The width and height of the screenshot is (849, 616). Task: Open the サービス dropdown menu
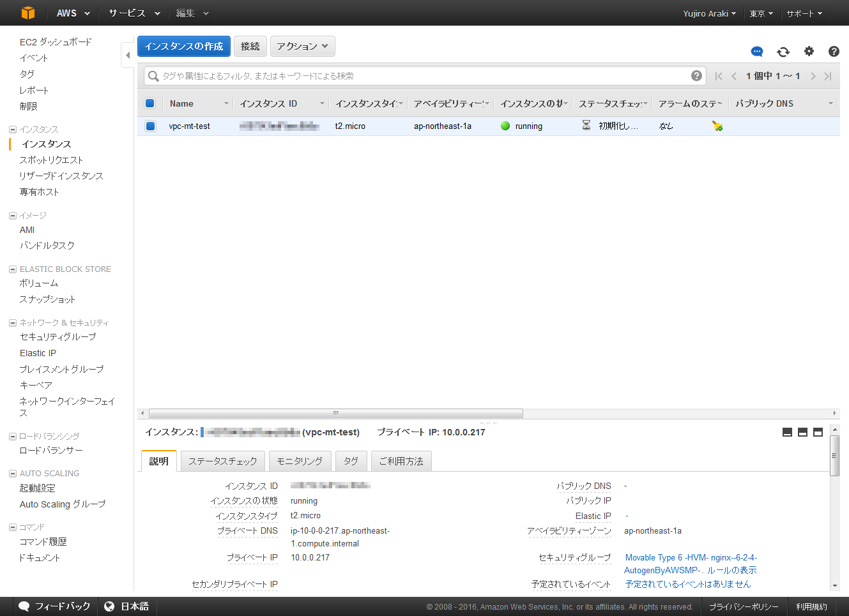(x=134, y=13)
